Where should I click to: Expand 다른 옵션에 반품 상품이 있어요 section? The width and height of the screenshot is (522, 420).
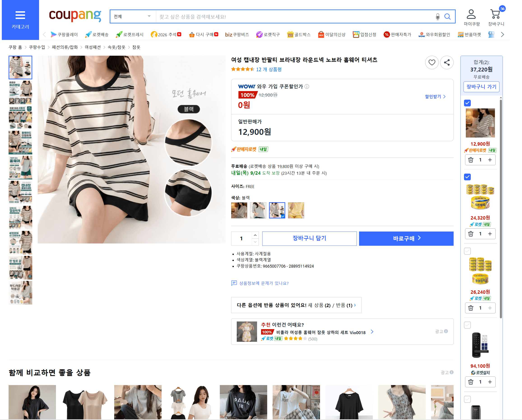tap(296, 305)
